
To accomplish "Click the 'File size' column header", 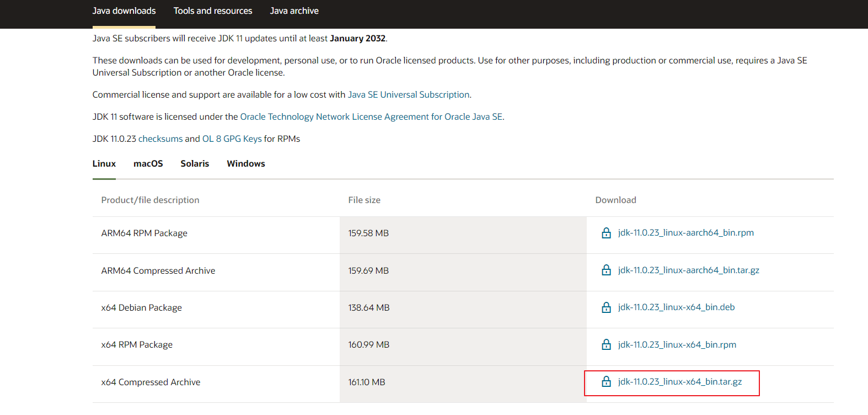I will click(x=365, y=200).
